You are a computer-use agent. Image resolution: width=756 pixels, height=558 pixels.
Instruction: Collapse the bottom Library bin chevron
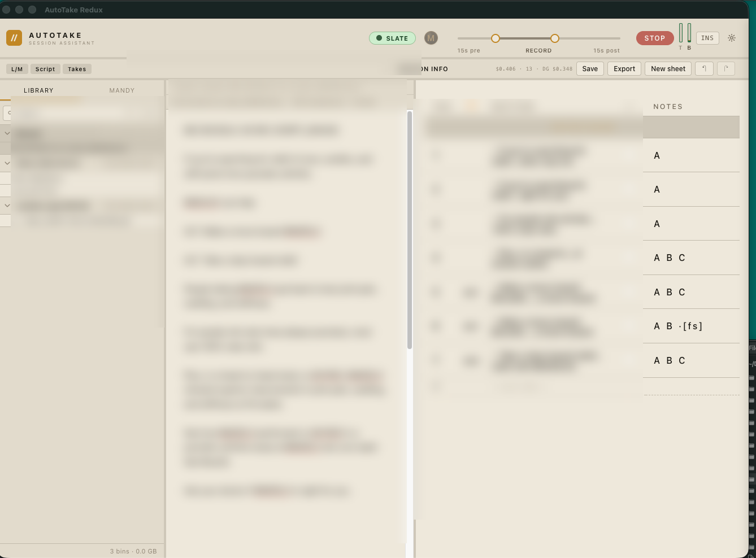pos(7,206)
